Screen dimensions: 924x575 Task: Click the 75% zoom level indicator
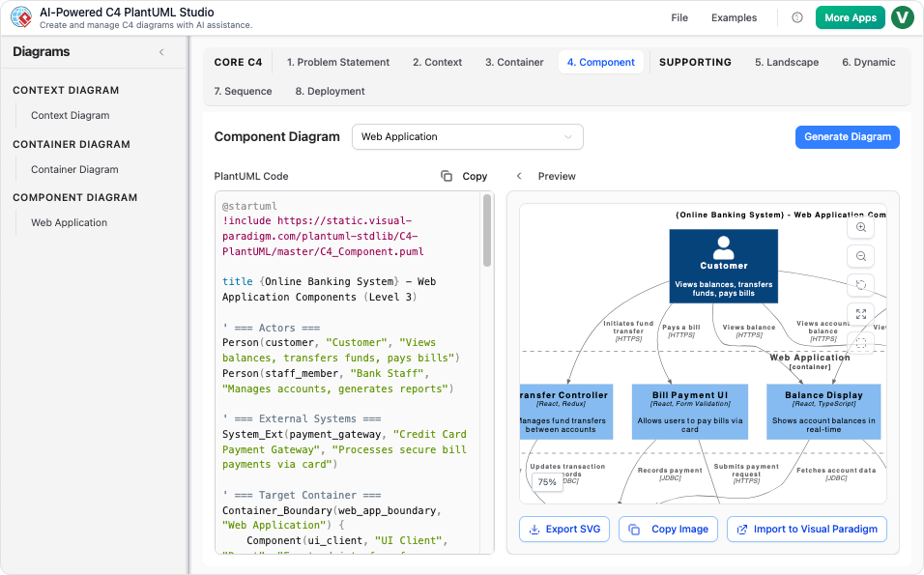[546, 479]
